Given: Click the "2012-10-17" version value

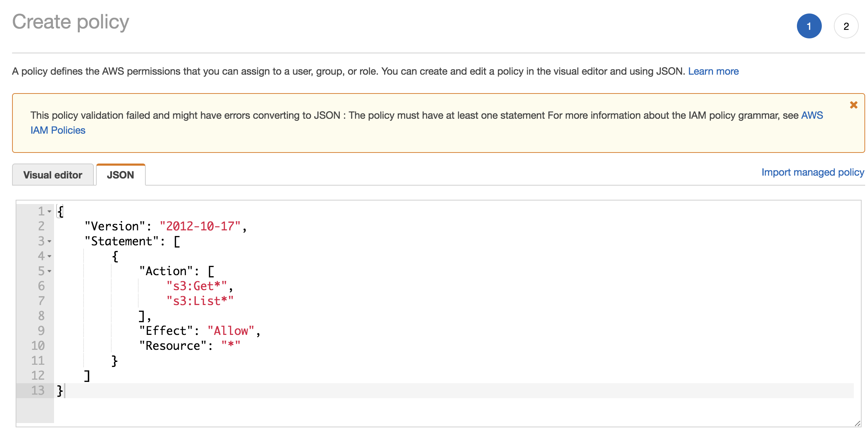Looking at the screenshot, I should [200, 226].
